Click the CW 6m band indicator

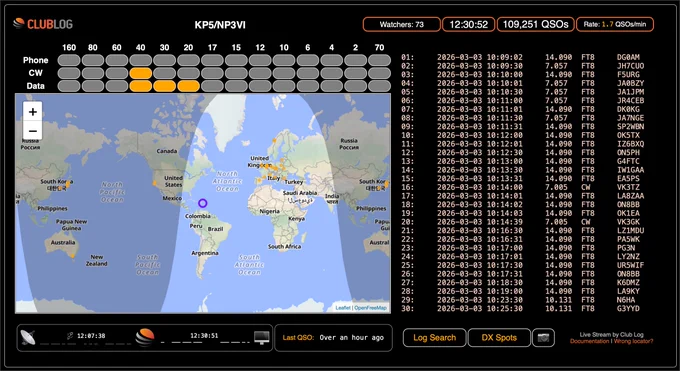click(x=308, y=73)
